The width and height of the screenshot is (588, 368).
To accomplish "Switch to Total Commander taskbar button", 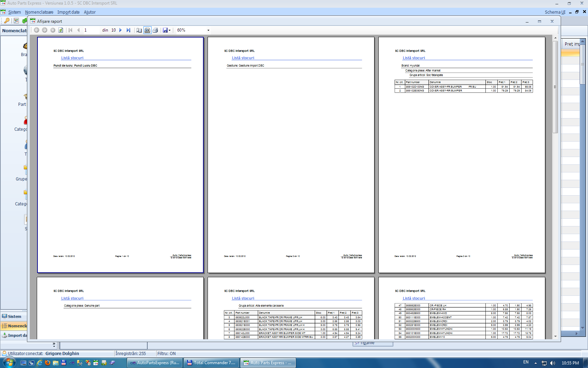I will [x=211, y=363].
